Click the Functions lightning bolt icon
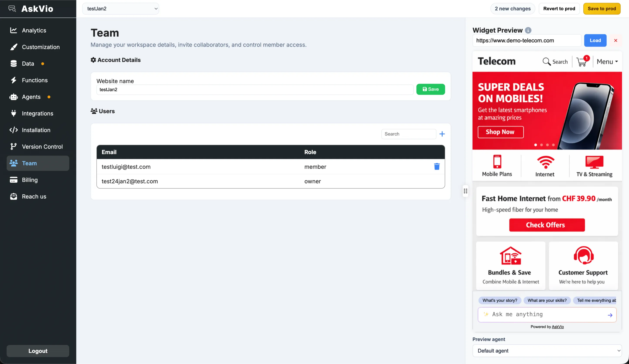 click(x=14, y=80)
